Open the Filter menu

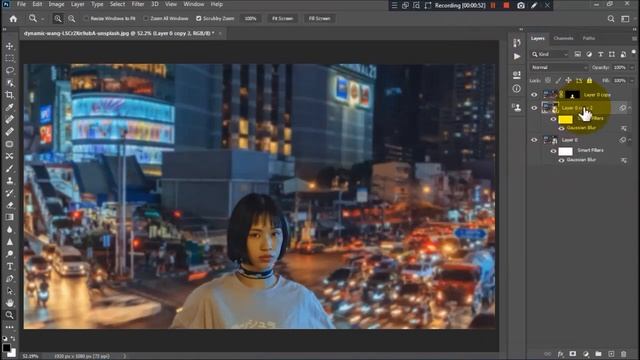point(138,4)
